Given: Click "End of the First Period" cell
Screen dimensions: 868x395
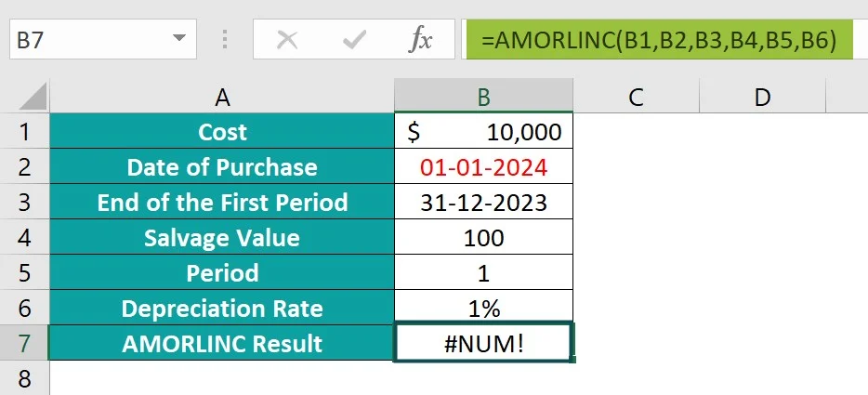Looking at the screenshot, I should [222, 203].
